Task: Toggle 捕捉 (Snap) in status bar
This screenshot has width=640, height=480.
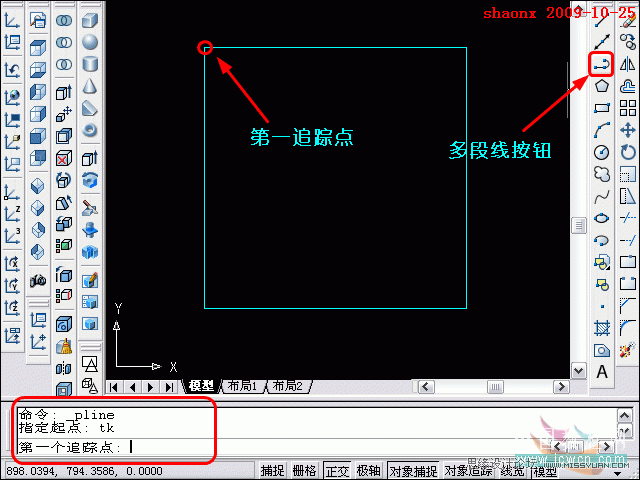Action: point(273,471)
